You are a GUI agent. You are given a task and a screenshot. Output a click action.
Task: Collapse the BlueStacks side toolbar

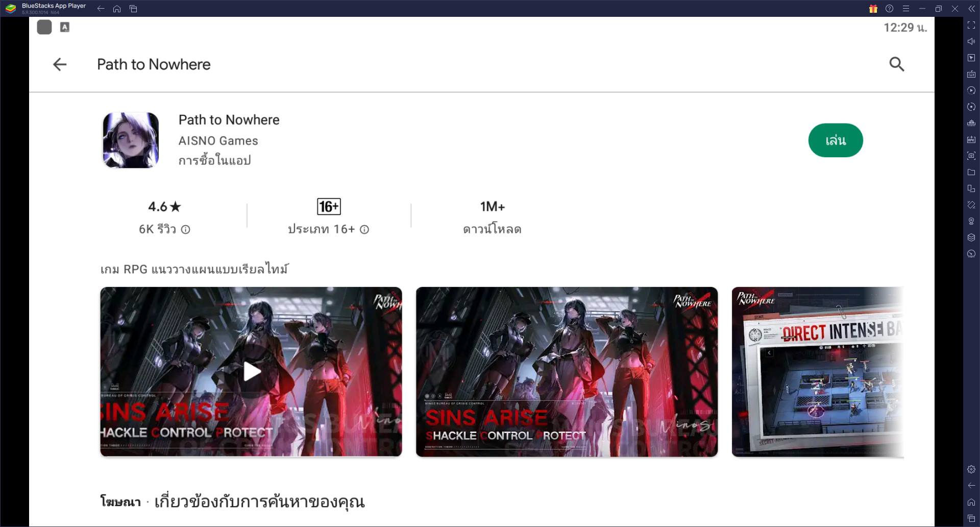(971, 9)
